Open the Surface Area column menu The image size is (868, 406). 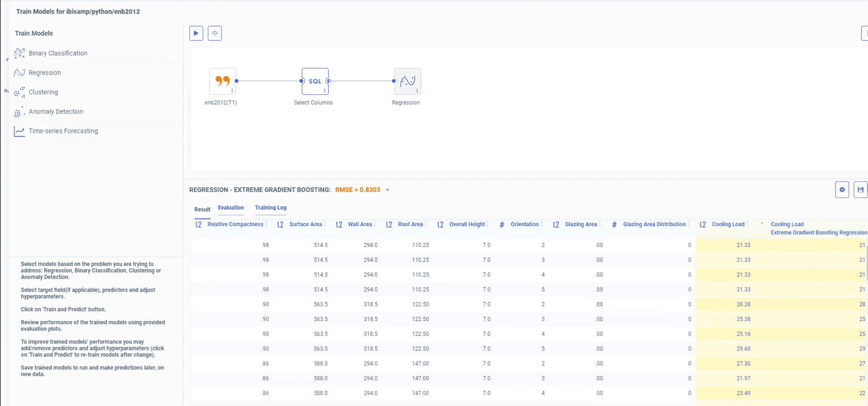325,224
